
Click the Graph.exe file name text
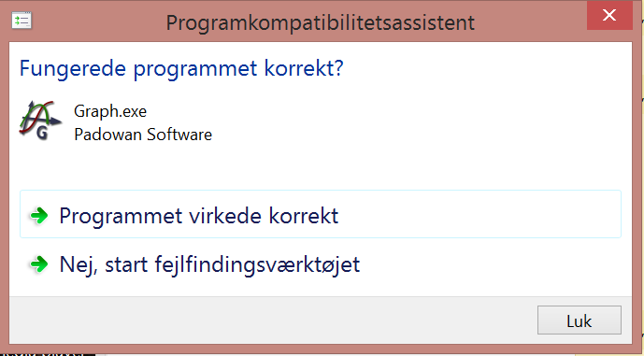coord(110,111)
